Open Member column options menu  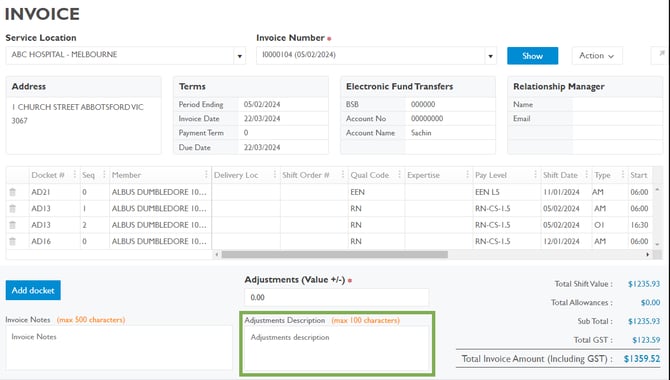coord(206,175)
